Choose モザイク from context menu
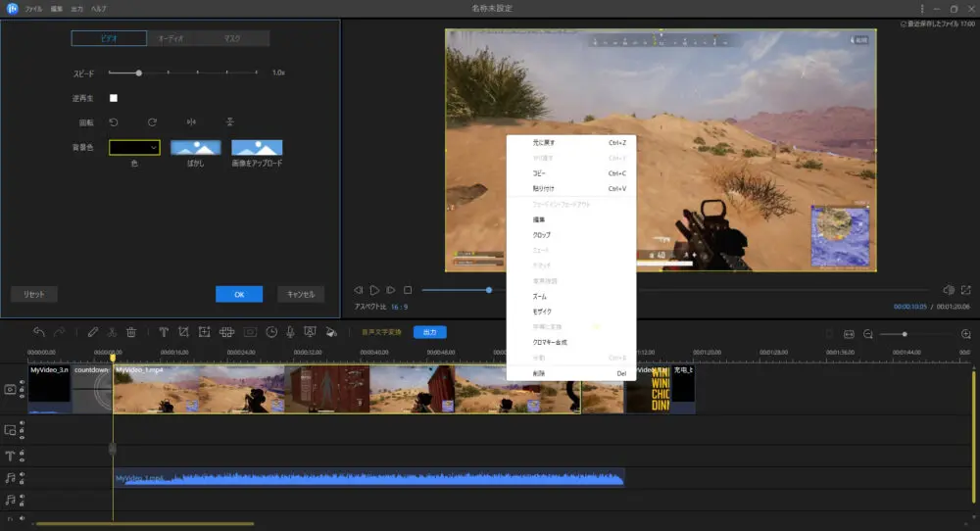This screenshot has width=980, height=531. pos(571,312)
